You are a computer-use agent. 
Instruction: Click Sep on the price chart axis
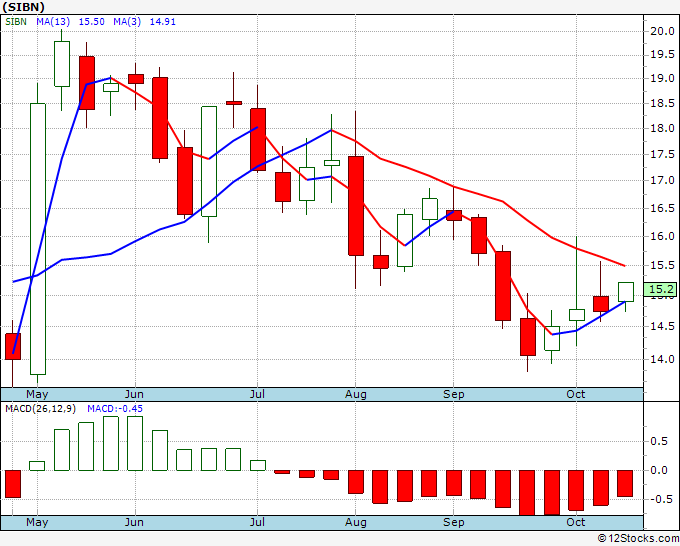[454, 394]
